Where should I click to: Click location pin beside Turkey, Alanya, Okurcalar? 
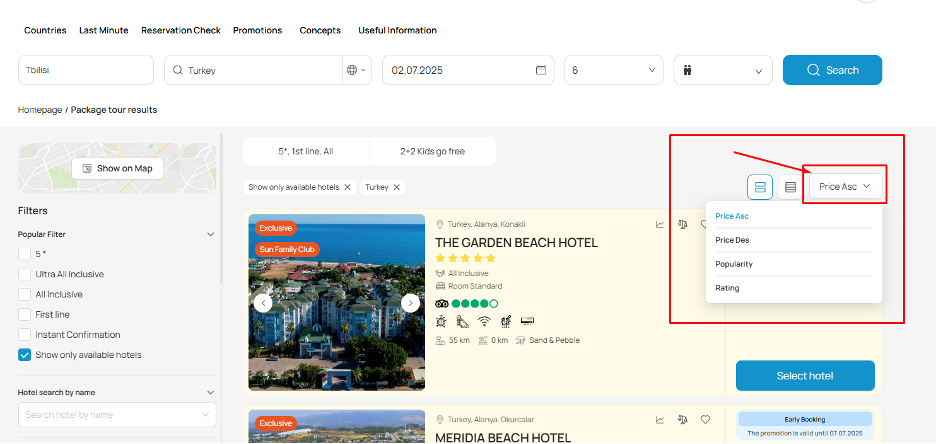coord(441,420)
